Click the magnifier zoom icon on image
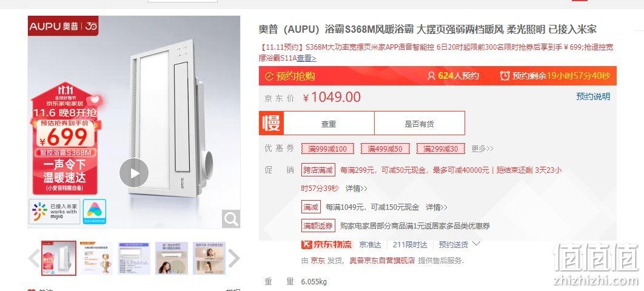This screenshot has height=291, width=644. tap(231, 219)
